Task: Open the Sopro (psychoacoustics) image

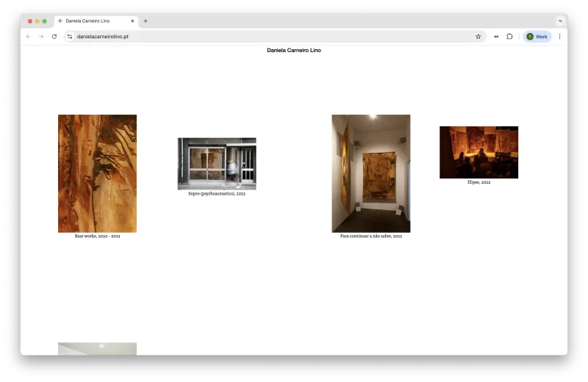Action: pos(217,164)
